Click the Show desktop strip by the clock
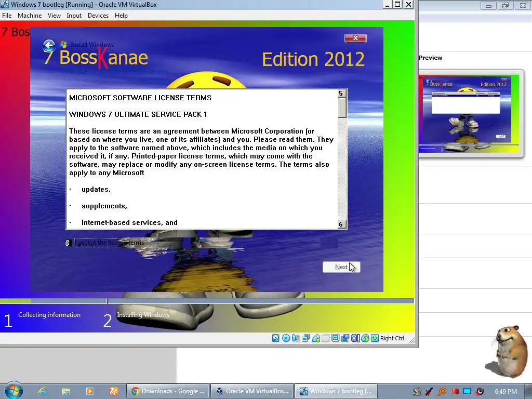Viewport: 532px width, 399px height. coord(528,391)
